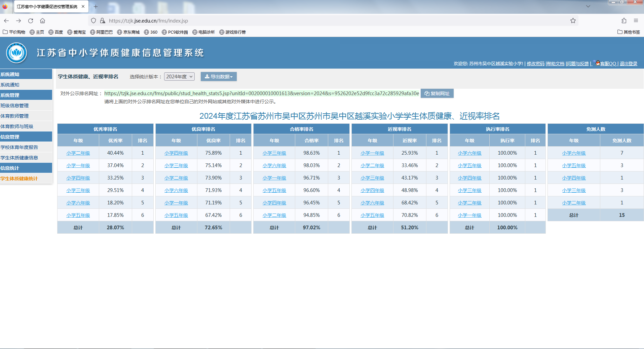Screen dimensions: 644x349
Task: Open the 阿里巴巴 bookmark
Action: 102,32
